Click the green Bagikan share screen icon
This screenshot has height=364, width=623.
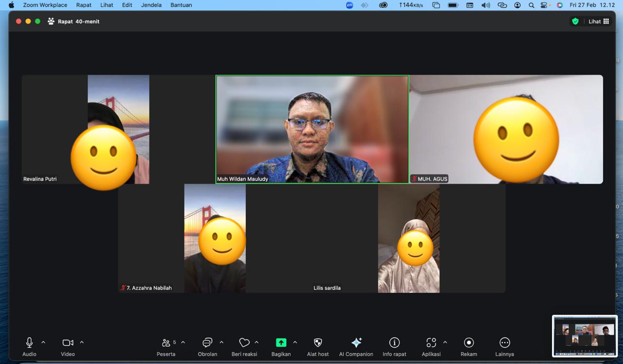coord(281,343)
